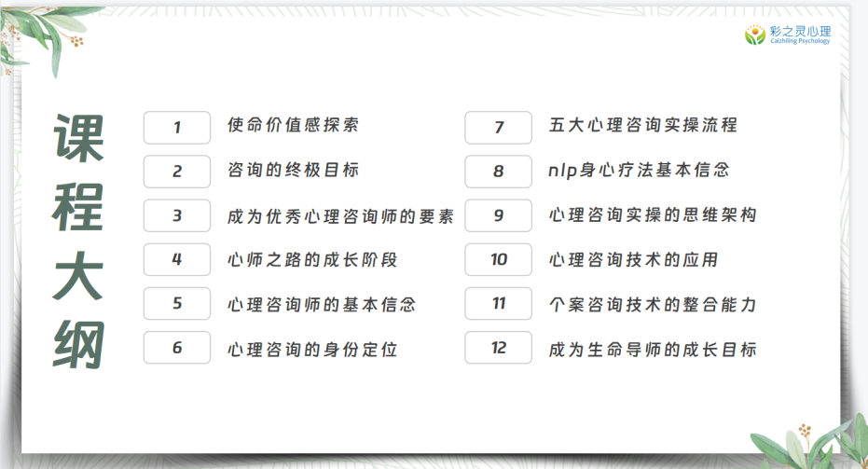
Task: Select the text 成为生命导师的成长目标
Action: (653, 350)
